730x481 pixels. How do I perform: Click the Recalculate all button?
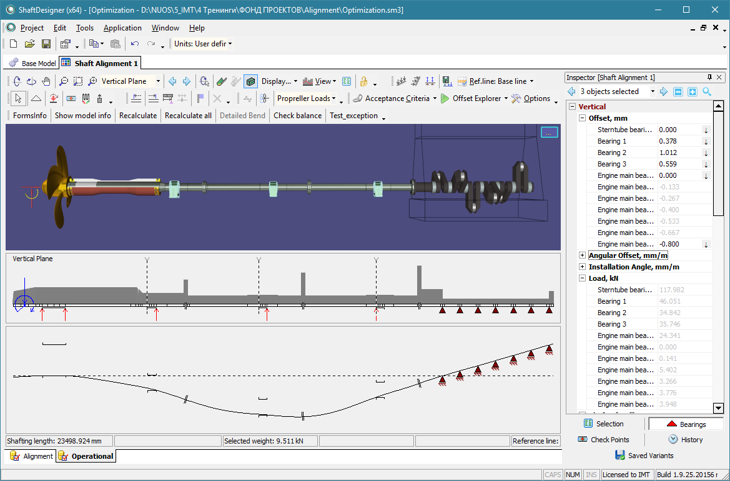[188, 115]
